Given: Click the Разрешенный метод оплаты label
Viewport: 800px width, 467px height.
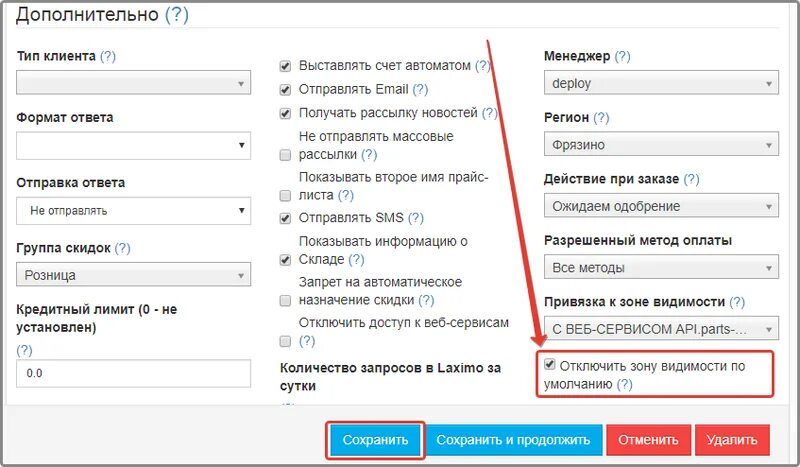Looking at the screenshot, I should pos(638,240).
